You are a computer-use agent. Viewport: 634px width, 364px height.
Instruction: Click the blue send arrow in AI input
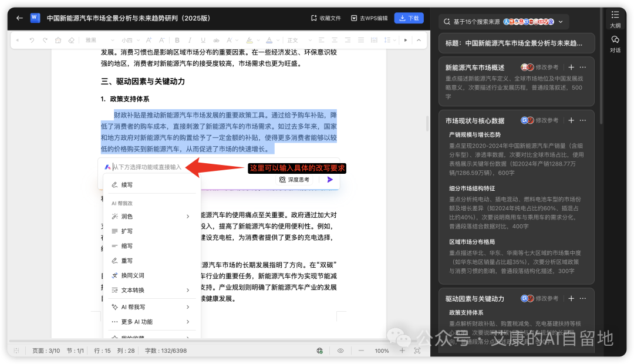(x=329, y=180)
